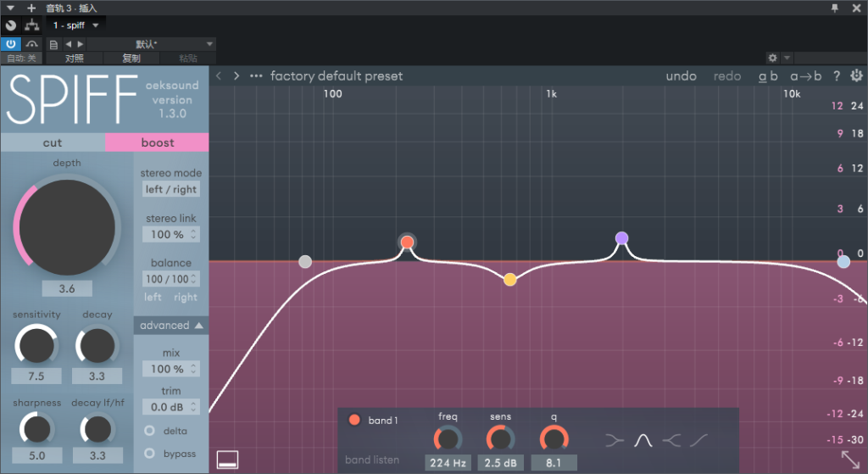Open the 默认 preset dropdown
Screen dimensions: 868x474
tap(151, 44)
